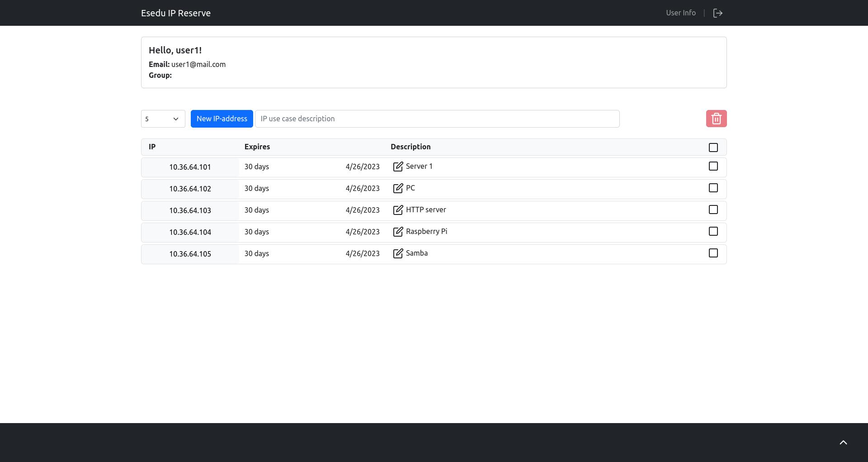Viewport: 868px width, 462px height.
Task: Go to Esedu IP Reserve home
Action: [176, 13]
